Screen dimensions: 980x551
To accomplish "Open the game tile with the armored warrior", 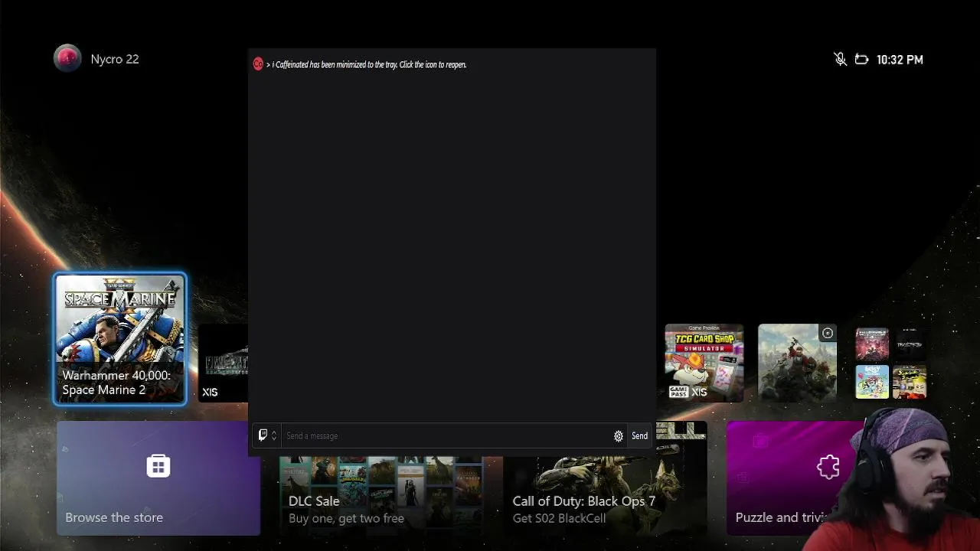I will tap(797, 363).
